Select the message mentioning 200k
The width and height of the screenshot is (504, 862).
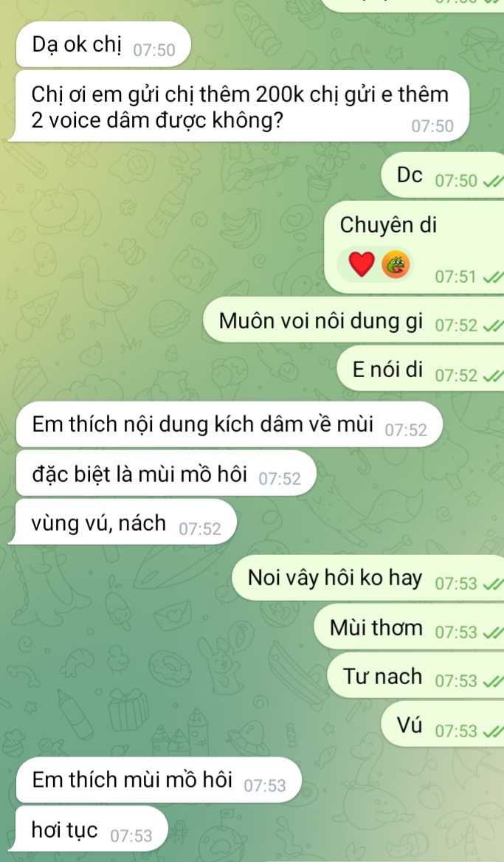pos(238,106)
